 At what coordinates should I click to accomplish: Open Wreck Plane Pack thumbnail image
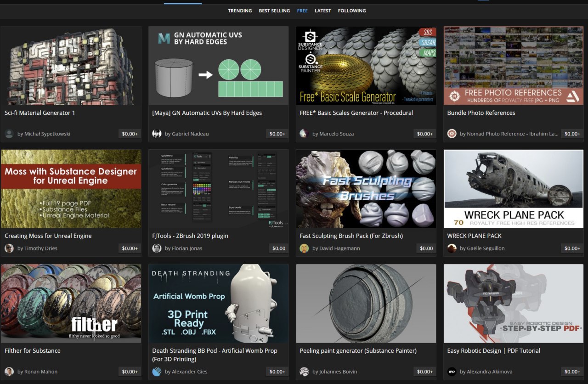(514, 189)
